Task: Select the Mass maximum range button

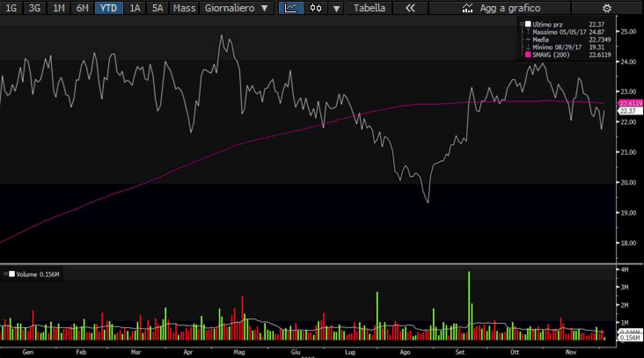Action: click(x=184, y=8)
